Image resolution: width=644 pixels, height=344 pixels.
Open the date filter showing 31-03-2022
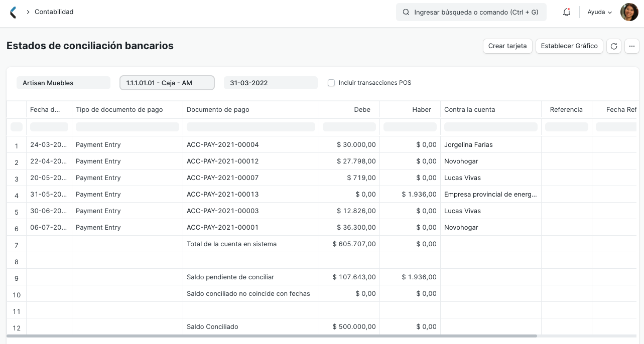(x=271, y=83)
